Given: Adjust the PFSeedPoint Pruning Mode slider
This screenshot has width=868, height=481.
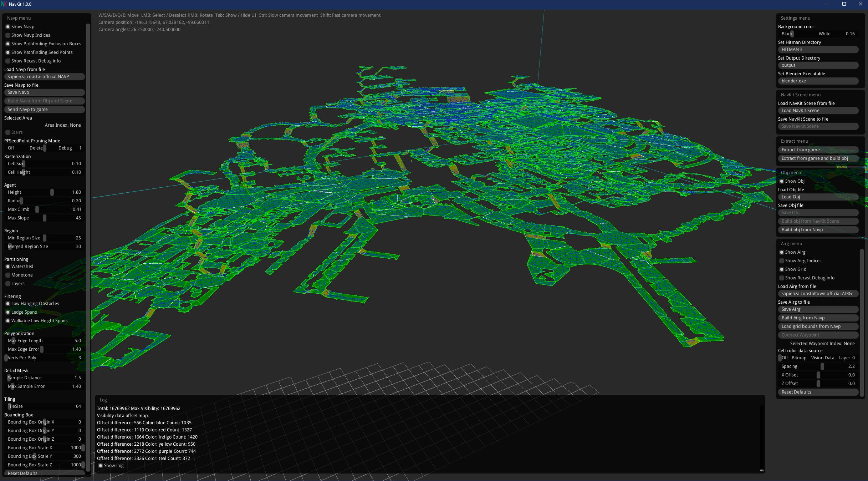Looking at the screenshot, I should pos(45,148).
